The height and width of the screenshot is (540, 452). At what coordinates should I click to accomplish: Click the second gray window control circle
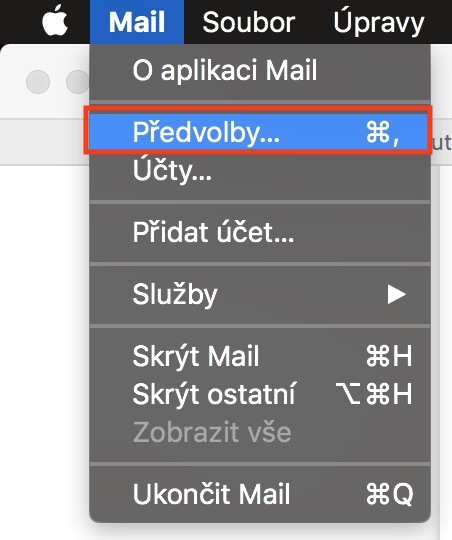(x=78, y=82)
